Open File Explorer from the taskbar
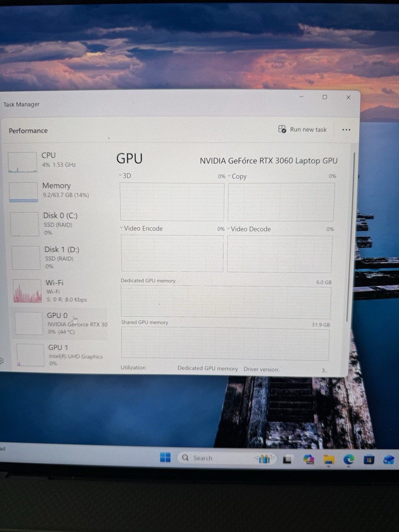The width and height of the screenshot is (399, 532). 329,460
